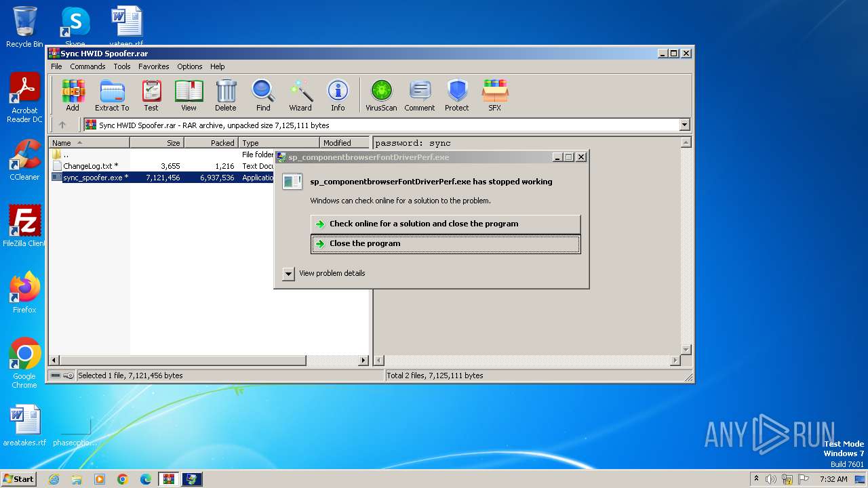Click Close the program button
The width and height of the screenshot is (868, 488).
click(446, 244)
